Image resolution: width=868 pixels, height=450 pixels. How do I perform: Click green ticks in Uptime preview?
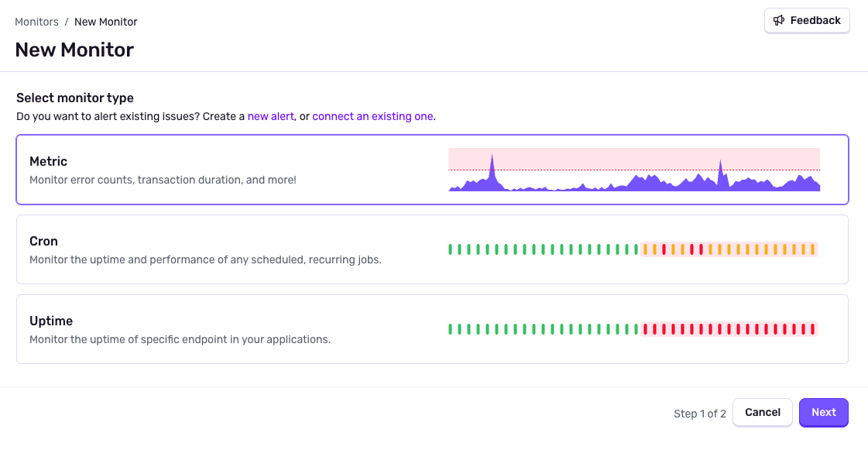542,329
